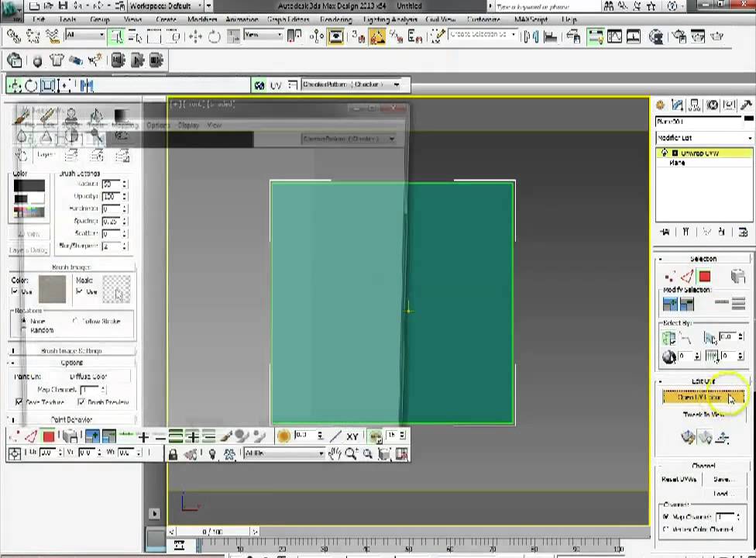Open the Create Selection Set dropdown
Image resolution: width=756 pixels, height=558 pixels.
point(483,35)
